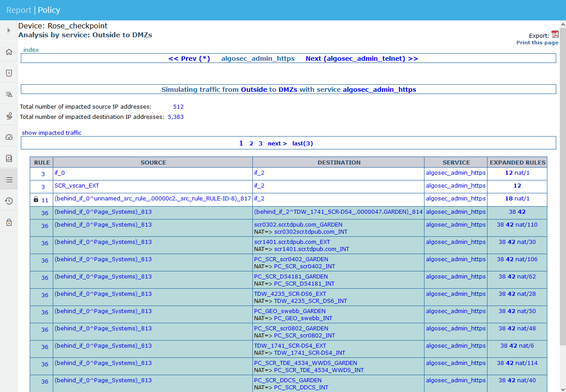Go to Prev (*) service

tap(189, 59)
